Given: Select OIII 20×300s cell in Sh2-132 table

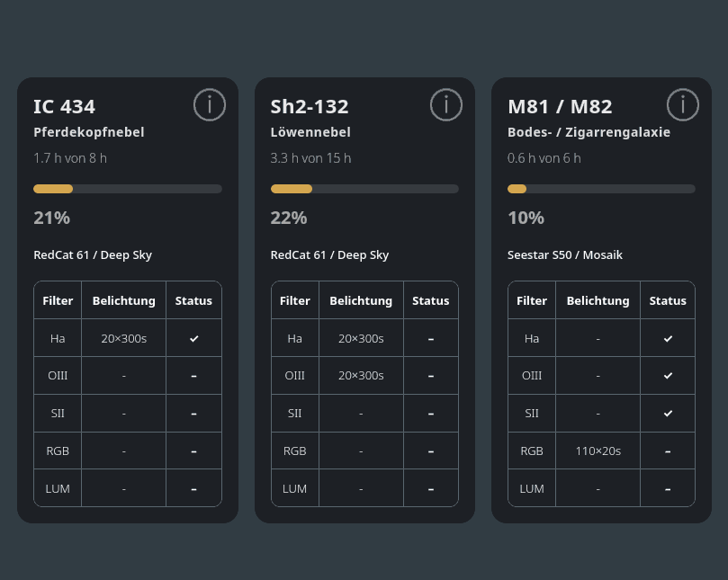Looking at the screenshot, I should tap(361, 376).
